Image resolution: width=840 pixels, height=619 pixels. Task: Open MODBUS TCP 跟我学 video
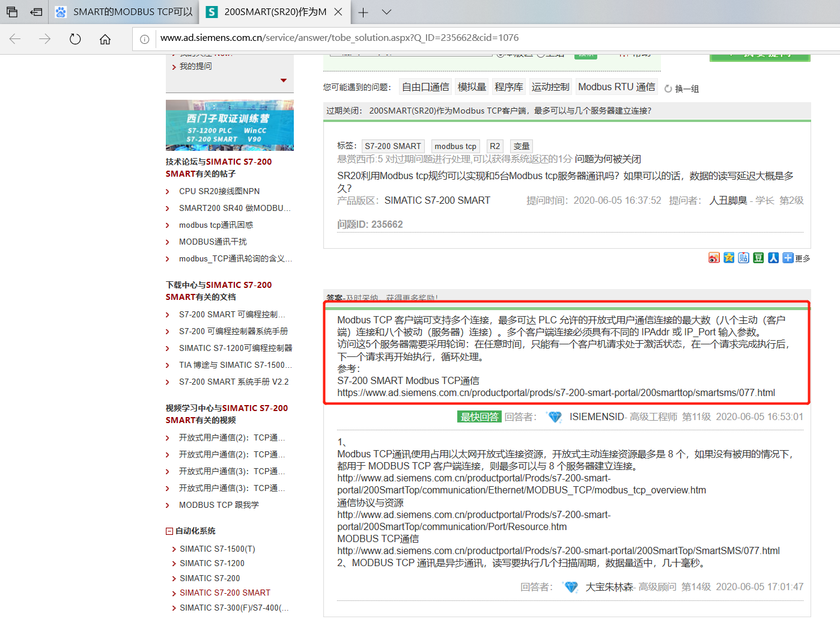point(219,505)
